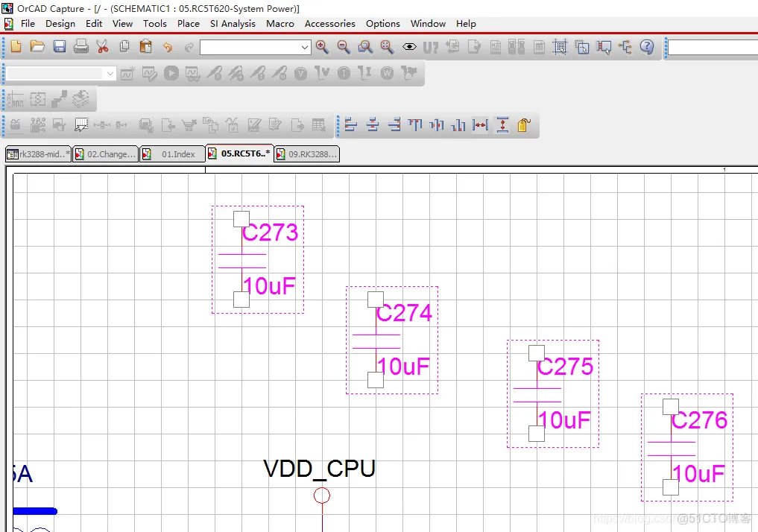Image resolution: width=758 pixels, height=532 pixels.
Task: Select the C275 reference label
Action: [x=565, y=367]
